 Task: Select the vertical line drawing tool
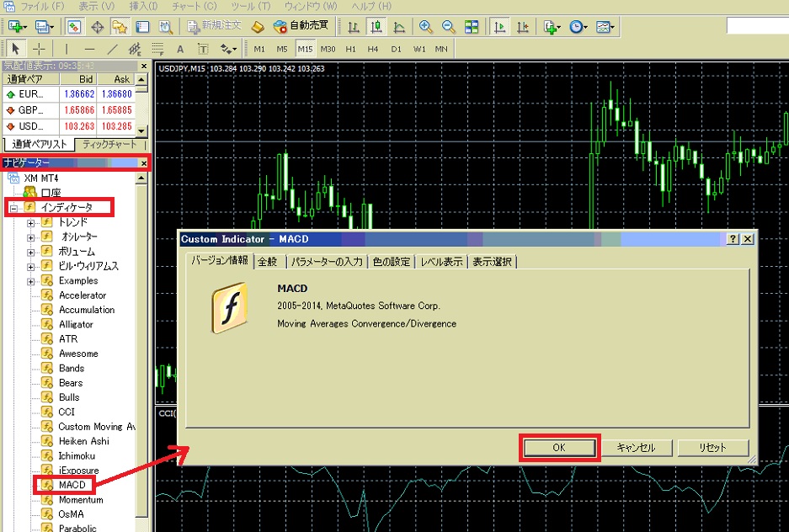66,49
